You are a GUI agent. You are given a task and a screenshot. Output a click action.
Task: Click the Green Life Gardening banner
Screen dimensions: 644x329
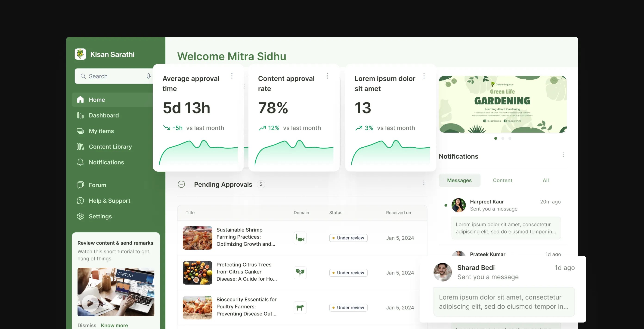503,104
